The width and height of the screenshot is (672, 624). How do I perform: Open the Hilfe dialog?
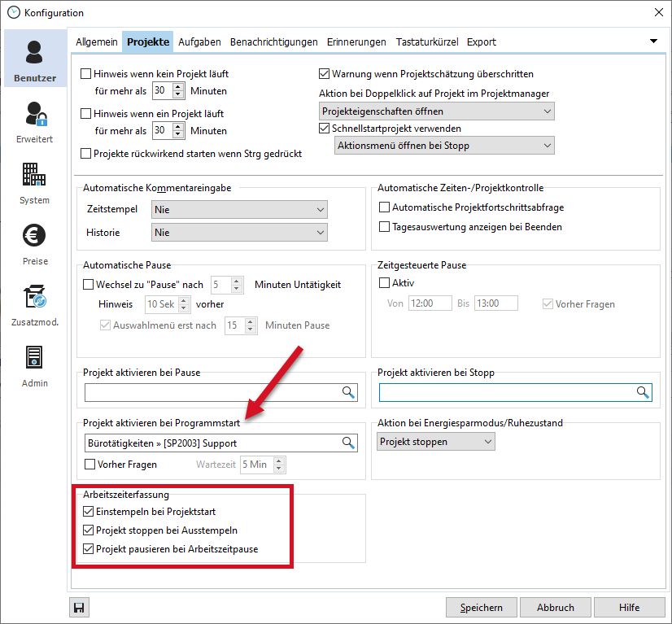pyautogui.click(x=629, y=607)
